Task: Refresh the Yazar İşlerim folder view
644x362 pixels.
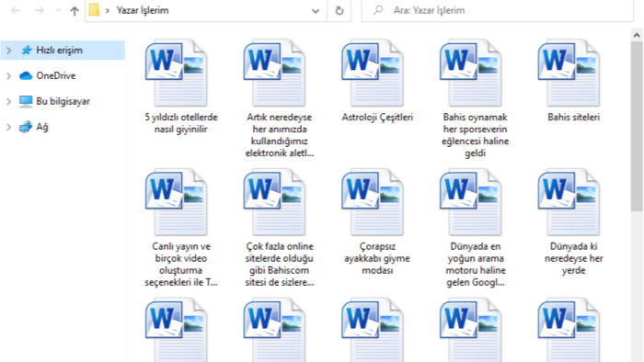Action: [339, 11]
